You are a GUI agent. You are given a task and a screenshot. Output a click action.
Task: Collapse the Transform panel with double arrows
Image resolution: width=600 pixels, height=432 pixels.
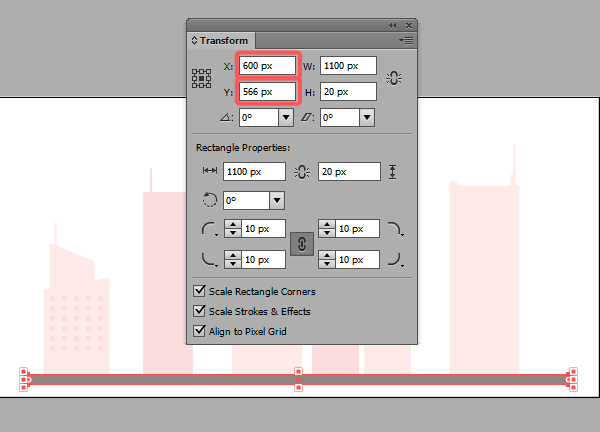click(x=393, y=26)
